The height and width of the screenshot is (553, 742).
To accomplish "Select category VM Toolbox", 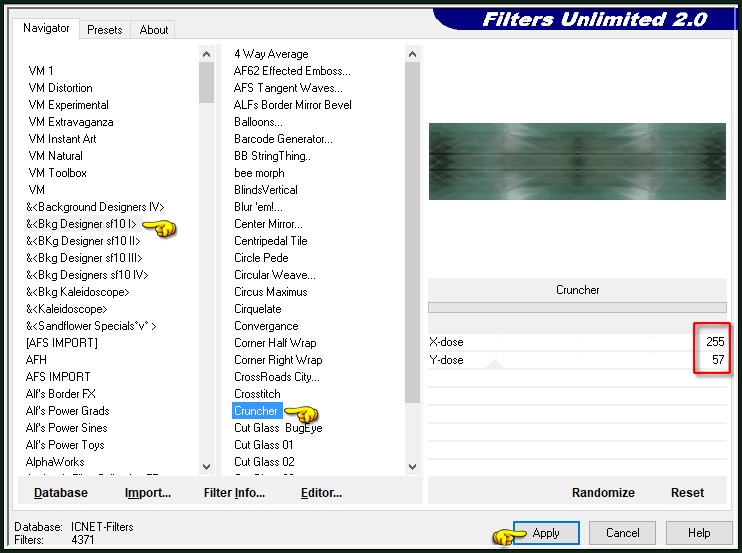I will point(57,173).
